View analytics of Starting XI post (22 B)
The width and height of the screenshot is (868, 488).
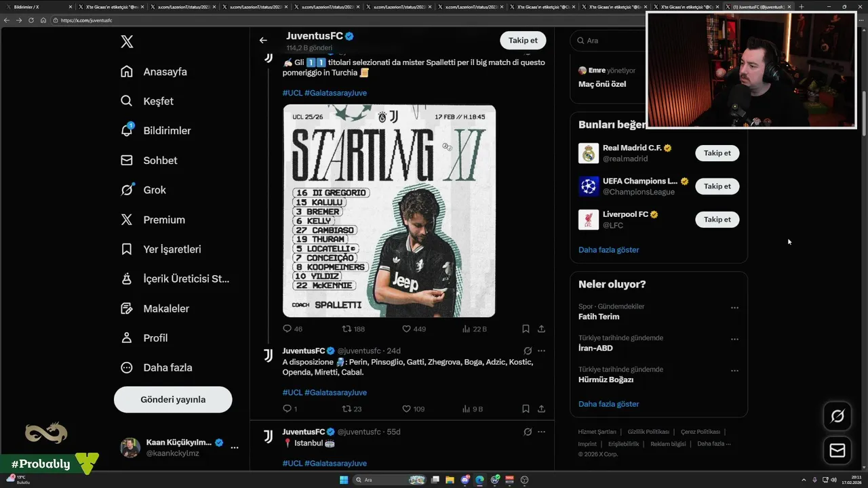pyautogui.click(x=474, y=329)
